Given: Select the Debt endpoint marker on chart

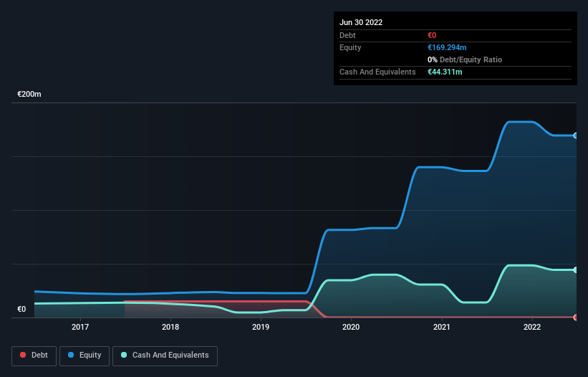Looking at the screenshot, I should (576, 318).
